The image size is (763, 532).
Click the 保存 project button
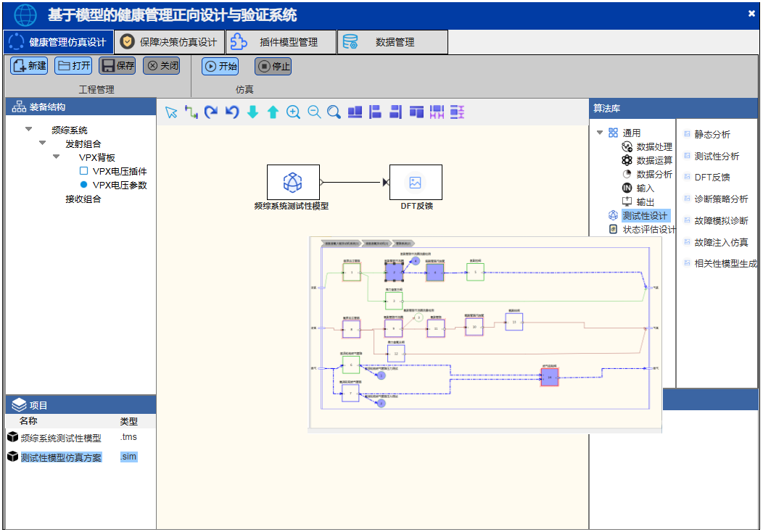(x=117, y=66)
